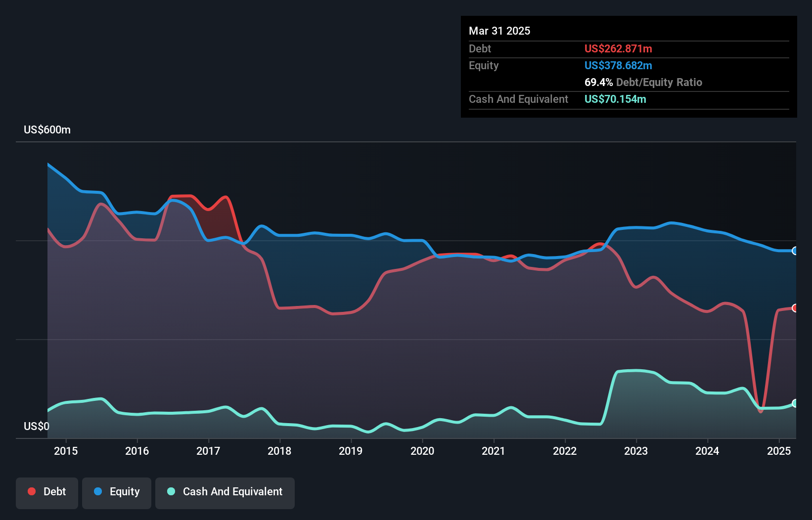Click the US$378.682m Equity value
Image resolution: width=812 pixels, height=520 pixels.
[618, 65]
